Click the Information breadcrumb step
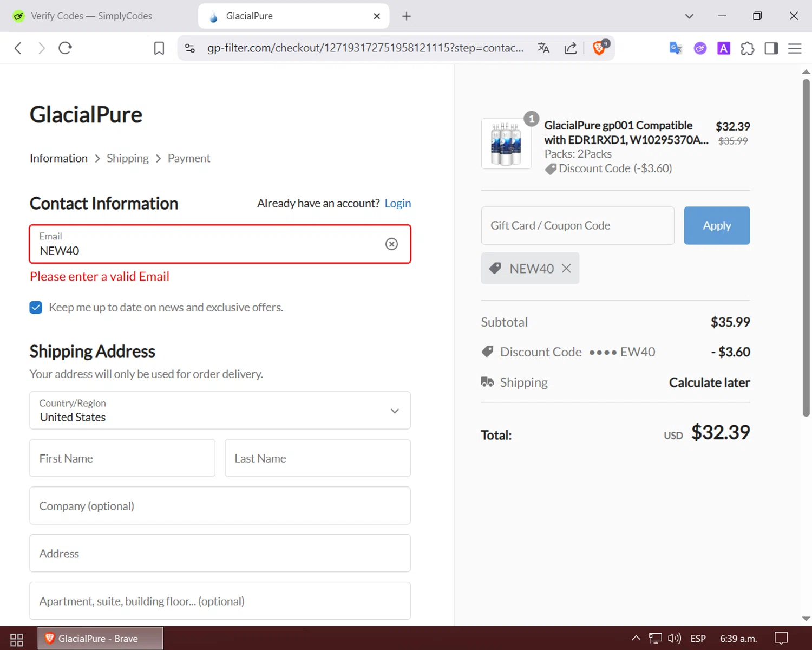This screenshot has height=650, width=812. 58,158
